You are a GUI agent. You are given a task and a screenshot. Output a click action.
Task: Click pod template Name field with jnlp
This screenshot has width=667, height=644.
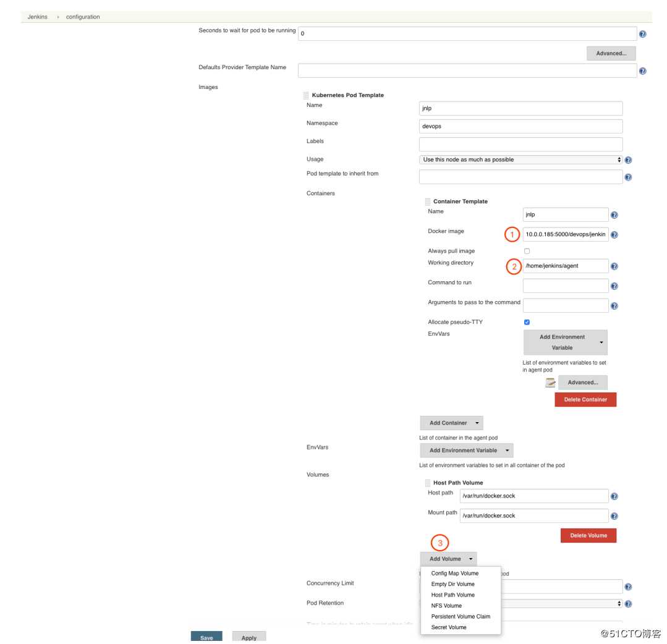tap(520, 108)
